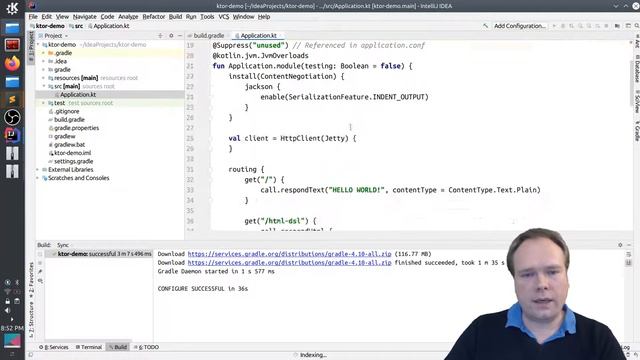Open the 6: TODO tool window tab

pyautogui.click(x=147, y=347)
